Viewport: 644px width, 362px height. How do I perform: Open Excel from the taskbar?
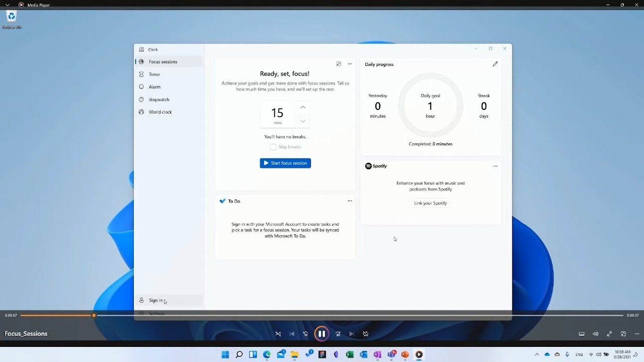(x=349, y=354)
